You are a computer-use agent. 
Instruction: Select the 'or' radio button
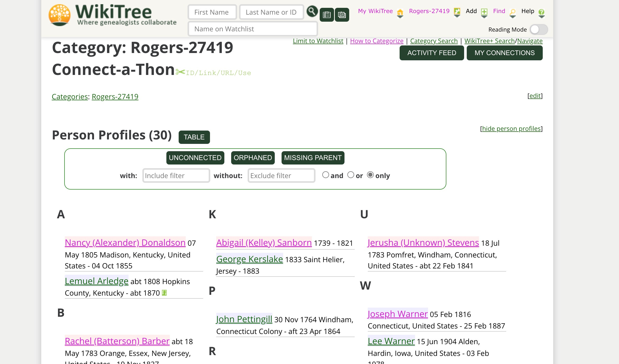tap(351, 175)
